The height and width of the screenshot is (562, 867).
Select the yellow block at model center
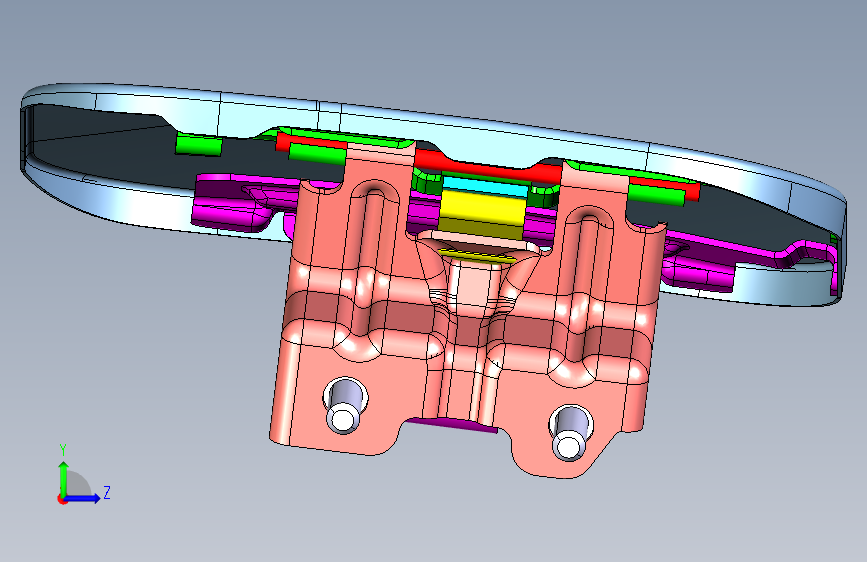(x=481, y=215)
